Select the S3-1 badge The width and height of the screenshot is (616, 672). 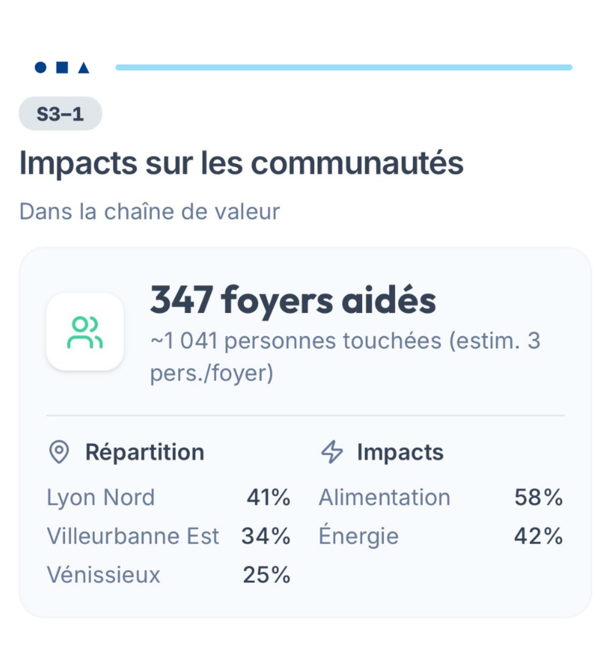[x=60, y=114]
